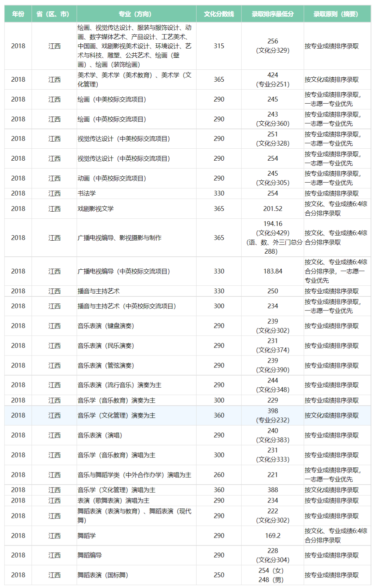
Task: Click 音乐学(文化管理)演唱为主 cell
Action: [137, 490]
